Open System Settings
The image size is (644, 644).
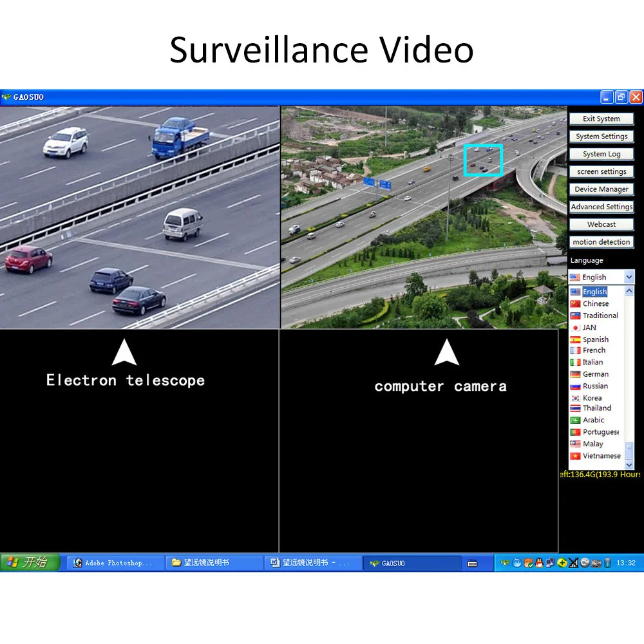click(601, 137)
